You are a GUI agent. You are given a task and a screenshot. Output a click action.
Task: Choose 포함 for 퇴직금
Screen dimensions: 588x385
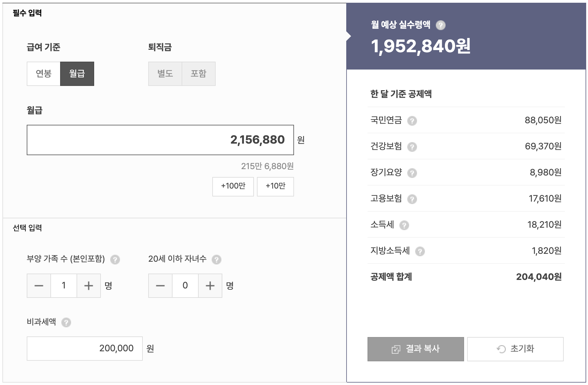point(199,74)
